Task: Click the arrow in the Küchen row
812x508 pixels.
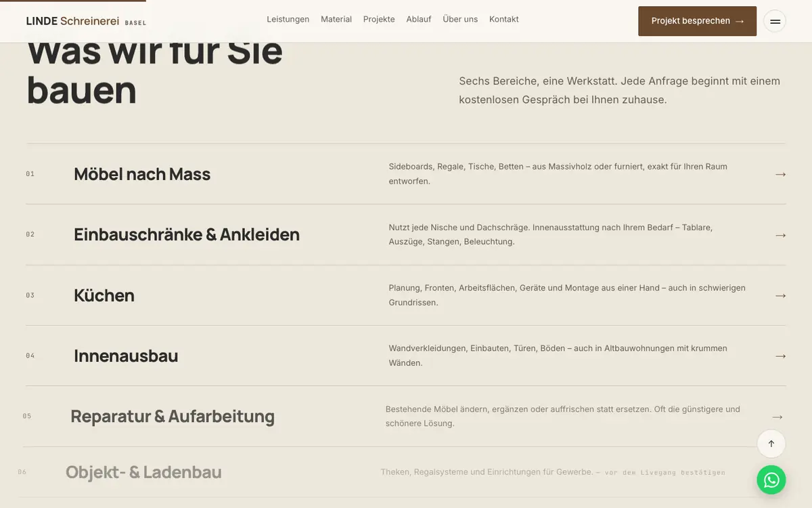Action: (x=780, y=295)
